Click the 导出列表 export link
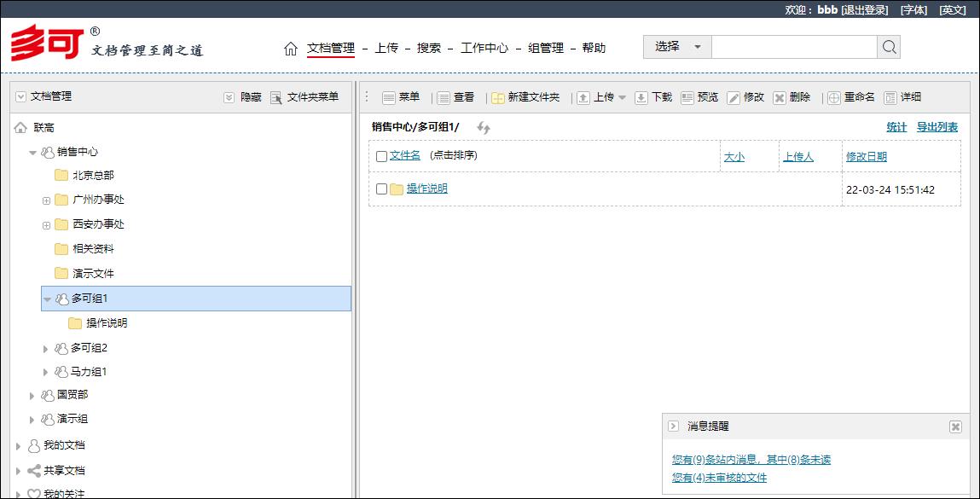Screen dimensions: 980x499 [x=938, y=126]
